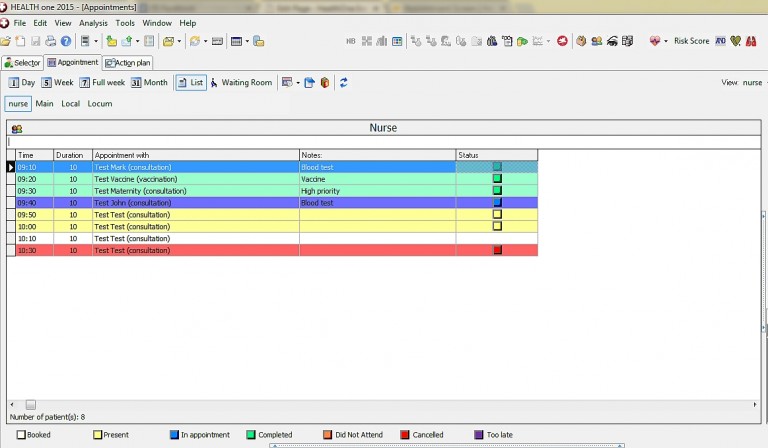Click the blue export sheet icon

pos(309,83)
